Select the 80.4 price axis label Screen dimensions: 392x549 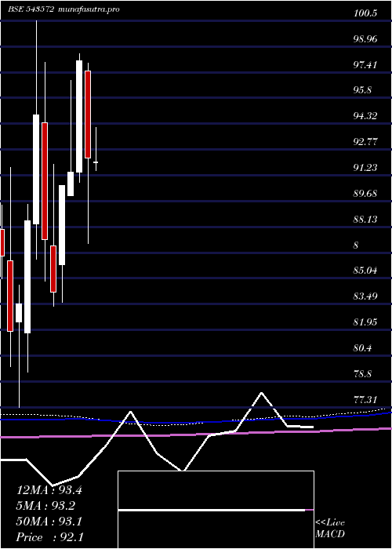362,348
